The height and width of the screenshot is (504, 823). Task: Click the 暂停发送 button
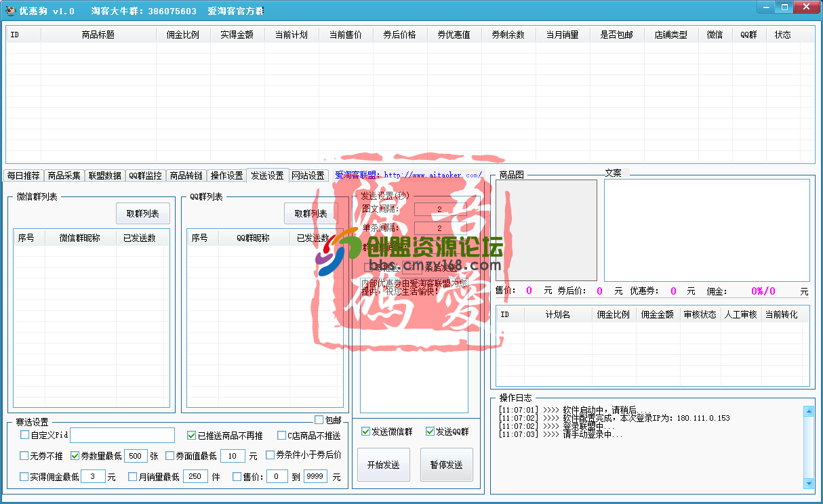click(x=447, y=465)
